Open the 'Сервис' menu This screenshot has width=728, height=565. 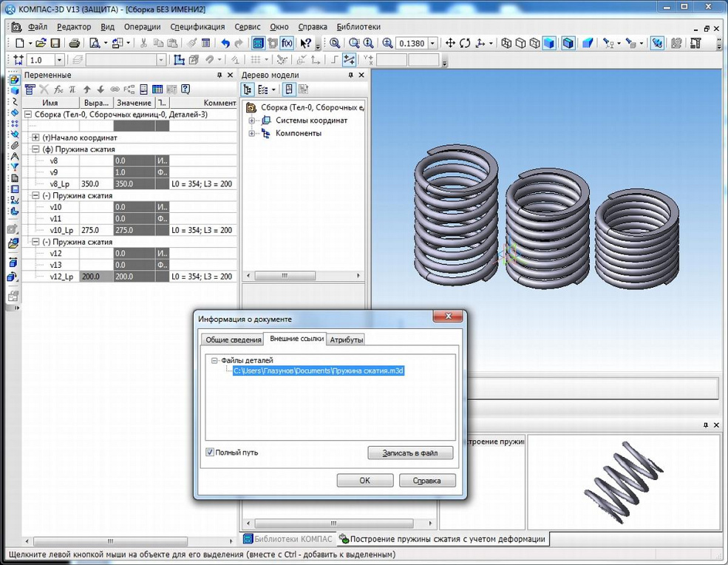(x=248, y=27)
